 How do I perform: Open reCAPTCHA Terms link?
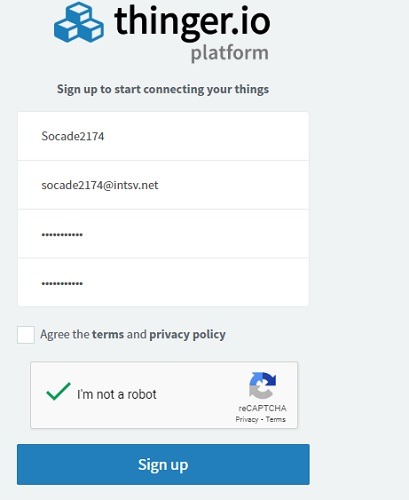coord(276,419)
